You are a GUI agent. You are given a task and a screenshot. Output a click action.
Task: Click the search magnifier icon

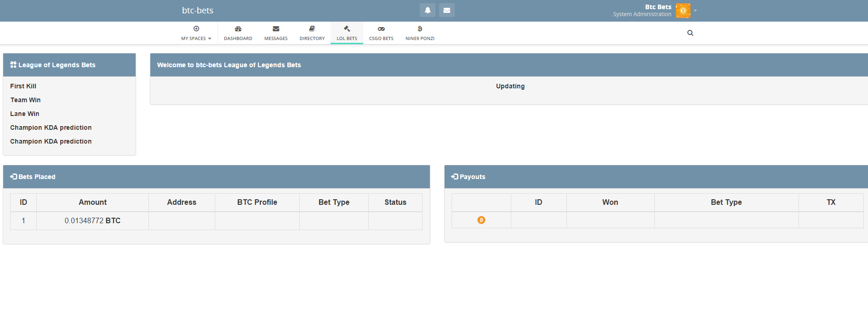690,33
